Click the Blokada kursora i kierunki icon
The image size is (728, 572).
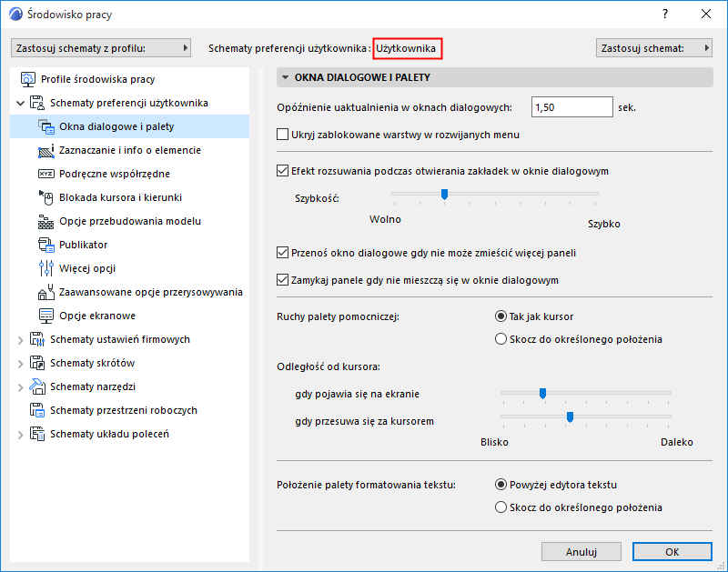pos(46,197)
